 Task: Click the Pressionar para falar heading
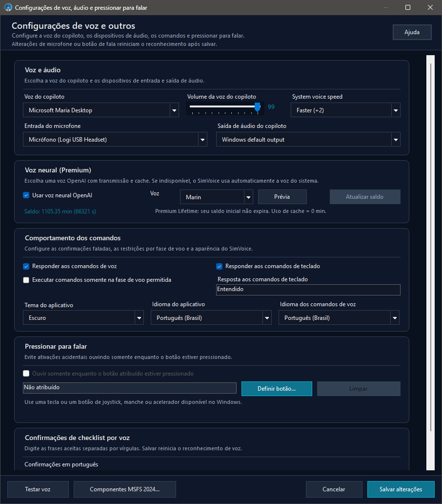coord(56,347)
